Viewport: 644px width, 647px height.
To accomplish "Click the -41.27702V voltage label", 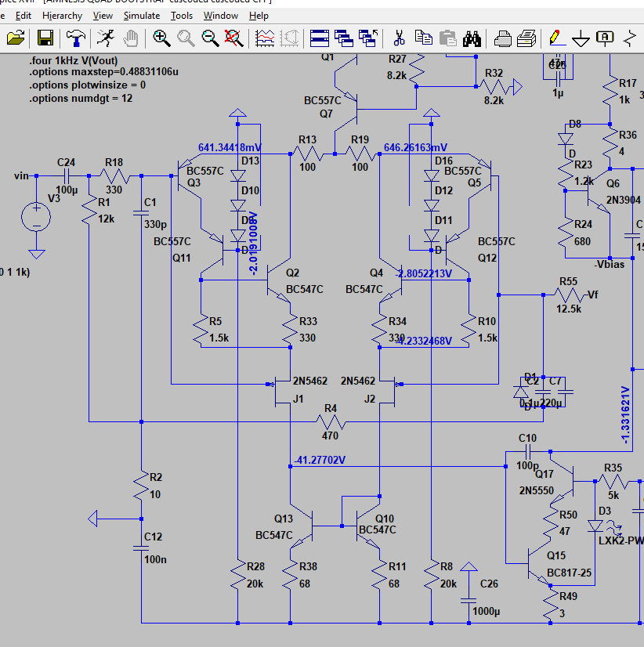I will pyautogui.click(x=320, y=460).
